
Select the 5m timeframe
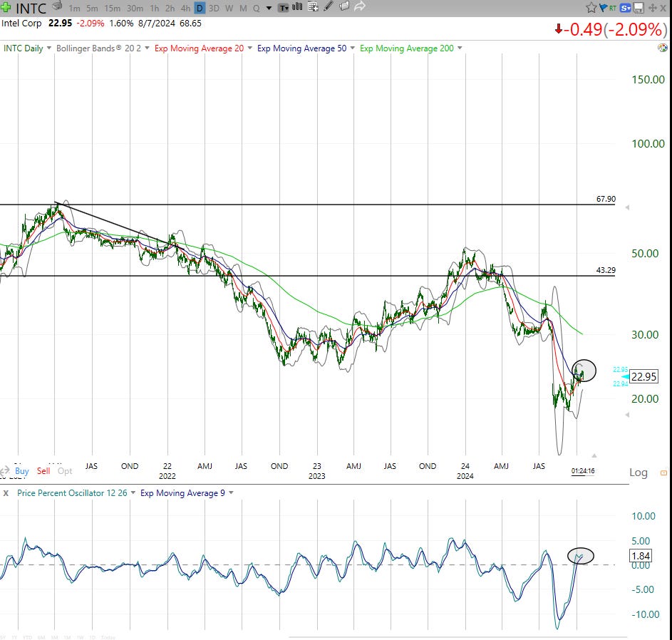[92, 8]
